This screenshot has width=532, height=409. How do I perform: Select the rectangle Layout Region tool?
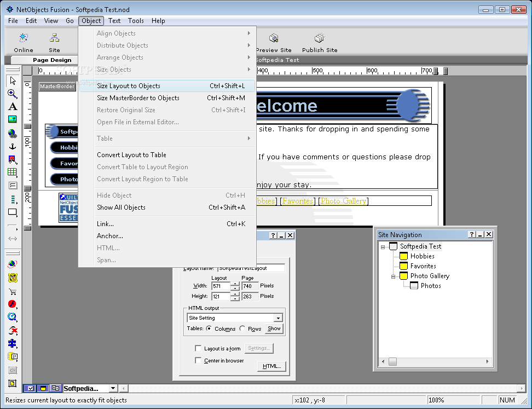[x=13, y=212]
